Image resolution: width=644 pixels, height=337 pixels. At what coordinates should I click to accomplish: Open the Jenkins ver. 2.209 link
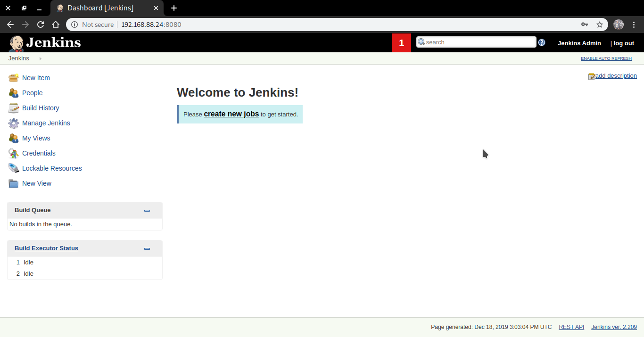[614, 327]
